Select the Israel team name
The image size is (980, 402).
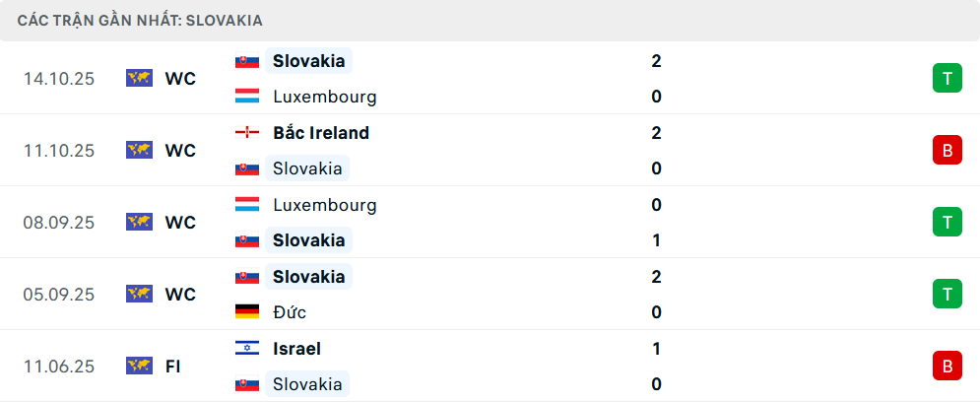pos(297,348)
